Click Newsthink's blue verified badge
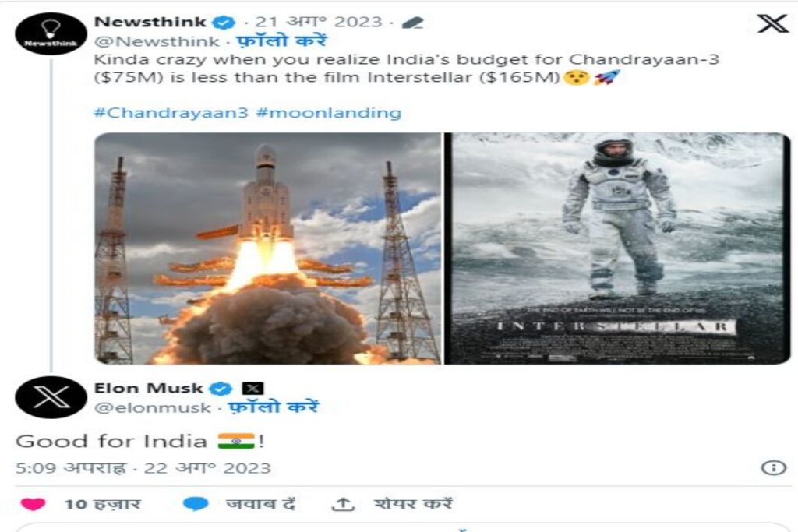Viewport: 798px width, 532px height. click(x=224, y=23)
